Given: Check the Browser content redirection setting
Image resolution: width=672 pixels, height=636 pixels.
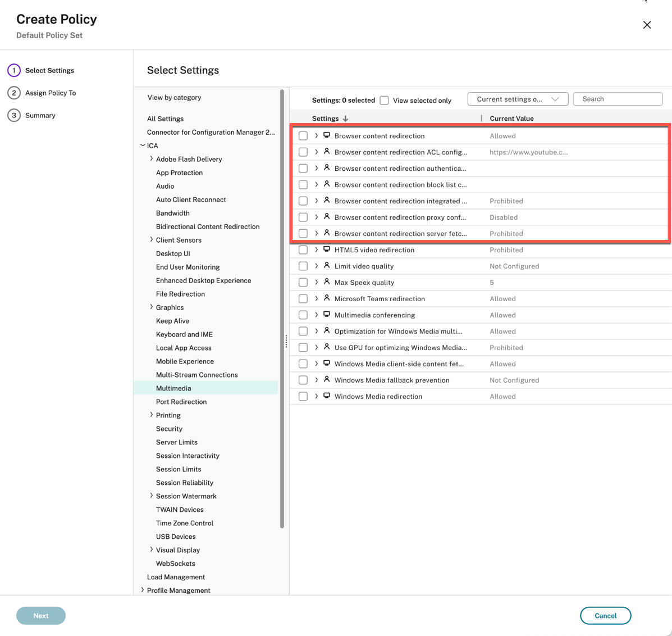Looking at the screenshot, I should point(303,136).
